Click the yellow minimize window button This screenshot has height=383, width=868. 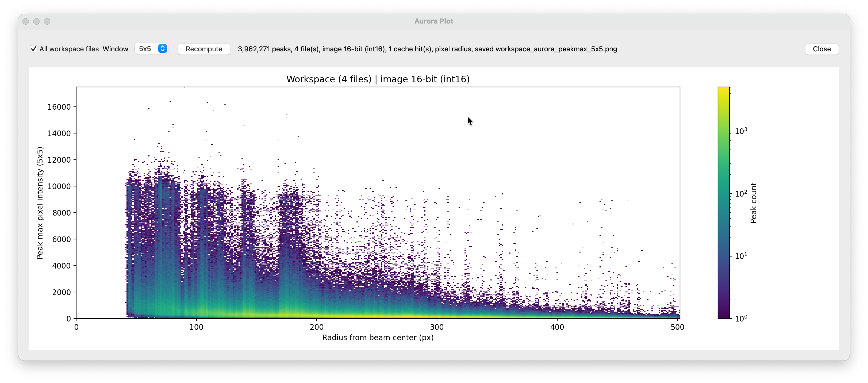[x=36, y=21]
